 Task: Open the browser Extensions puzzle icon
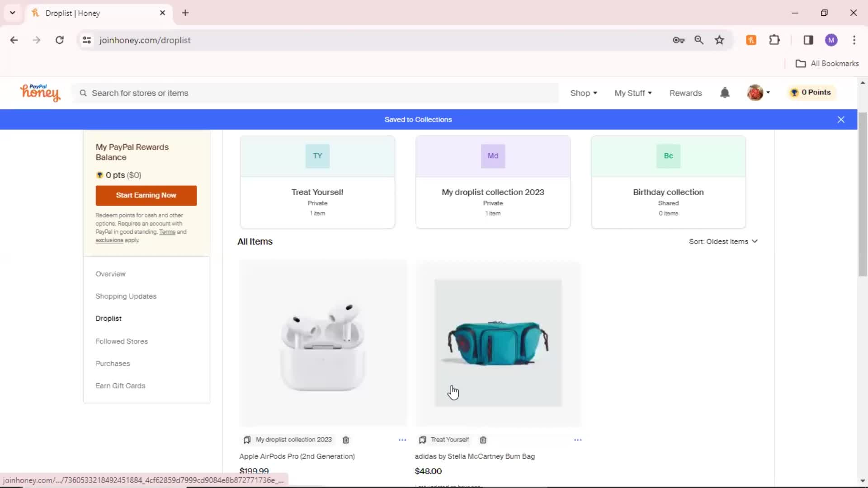click(x=774, y=40)
